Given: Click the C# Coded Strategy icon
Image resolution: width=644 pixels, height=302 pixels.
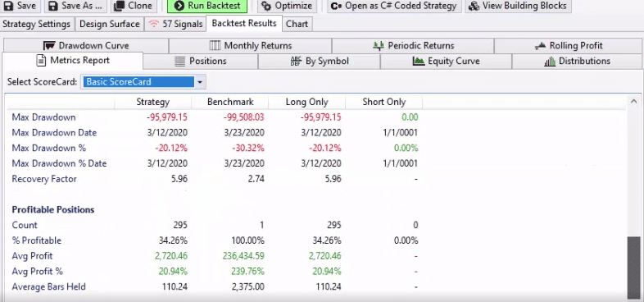Looking at the screenshot, I should pos(337,6).
